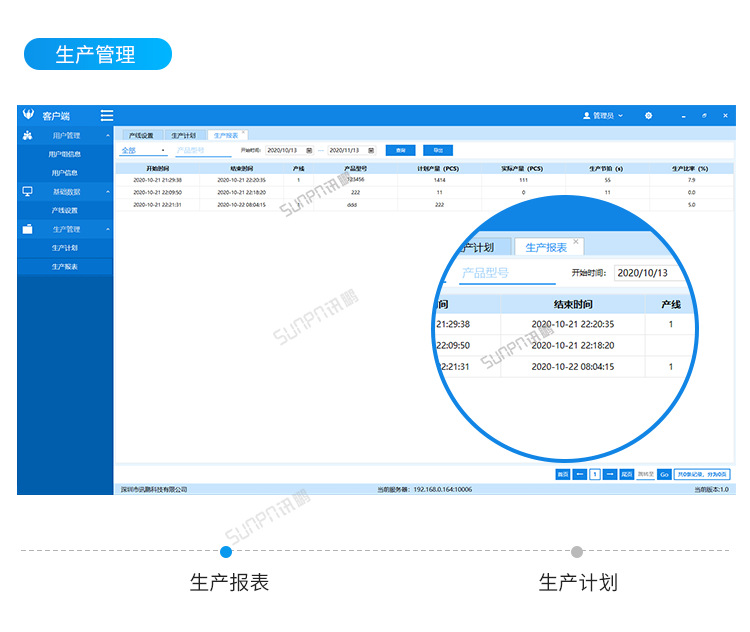
Task: Open 生产计划 in the sidebar
Action: (x=65, y=248)
